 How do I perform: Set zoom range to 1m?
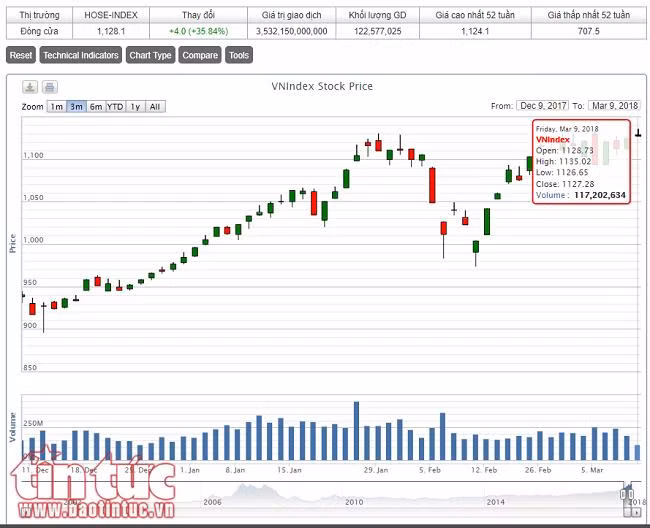(x=57, y=107)
